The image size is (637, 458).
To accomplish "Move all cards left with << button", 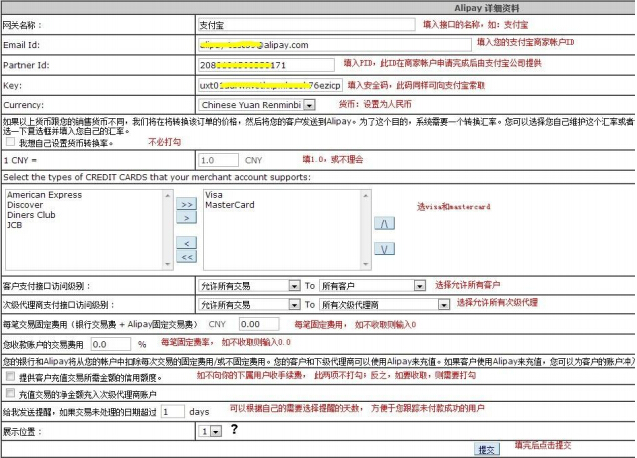I will coord(186,257).
